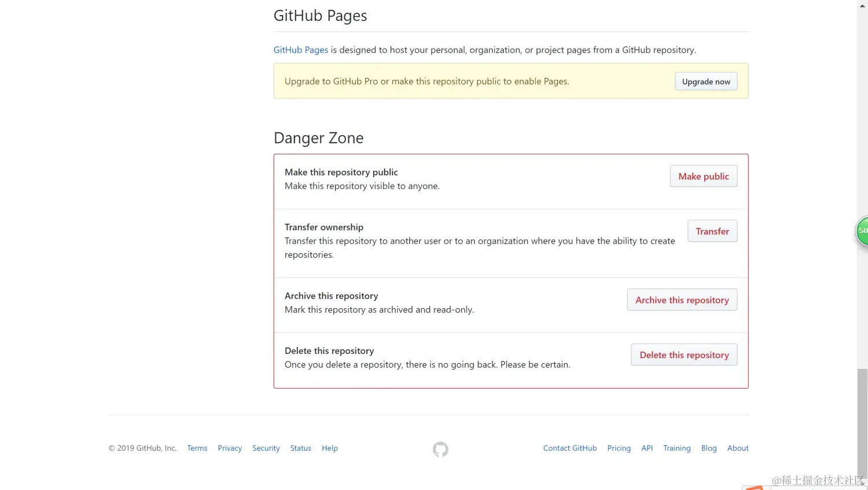Click 'Upgrade to GitHub Pro' notice text
Image resolution: width=868 pixels, height=490 pixels.
pos(427,82)
